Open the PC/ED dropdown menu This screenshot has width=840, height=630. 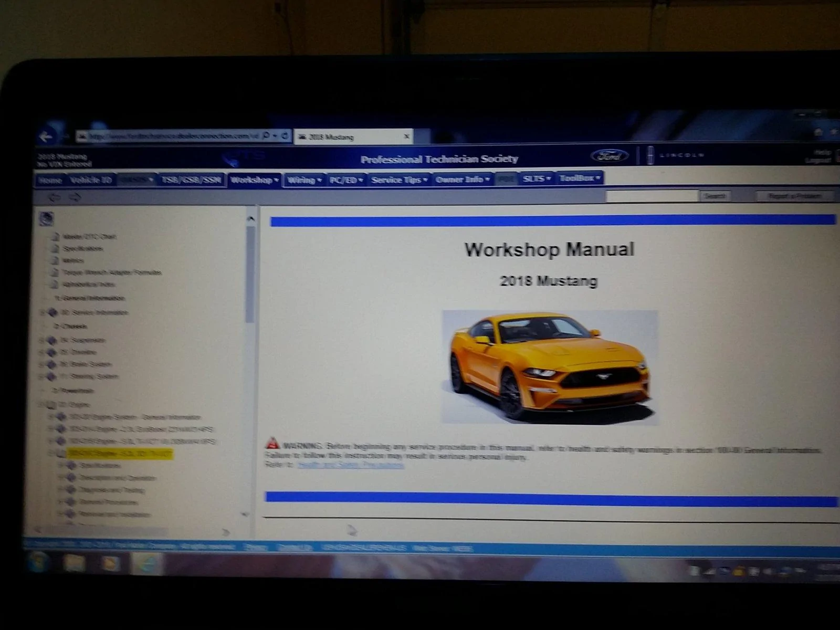point(346,180)
